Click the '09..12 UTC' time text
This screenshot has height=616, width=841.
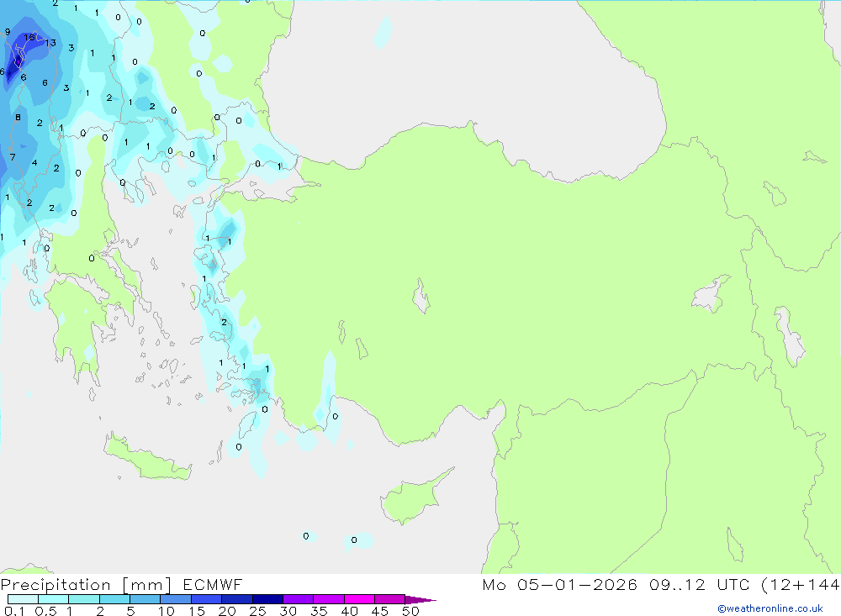point(699,584)
